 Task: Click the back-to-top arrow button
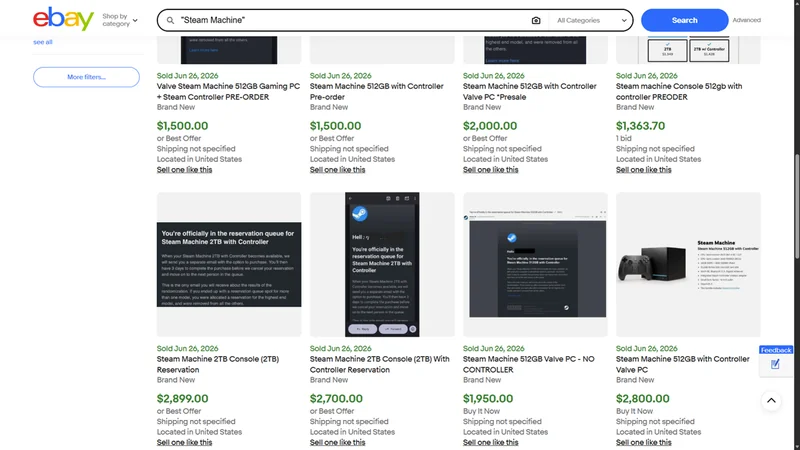point(771,401)
